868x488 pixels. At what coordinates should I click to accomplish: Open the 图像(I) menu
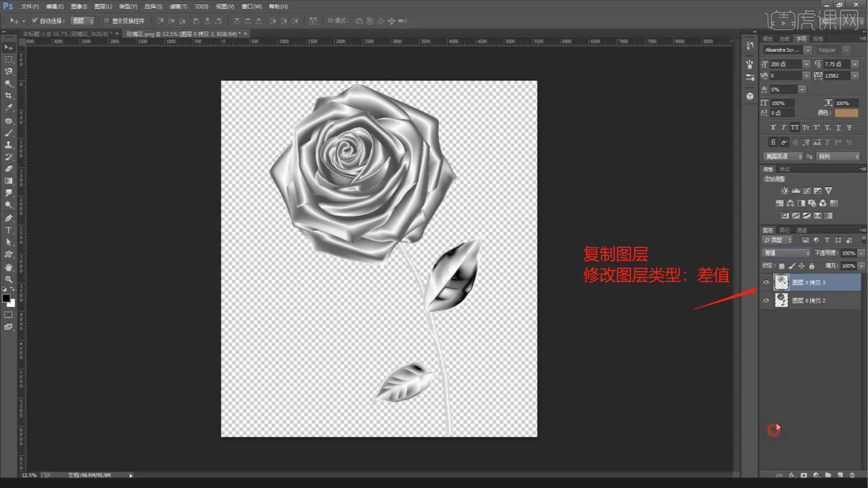(79, 6)
